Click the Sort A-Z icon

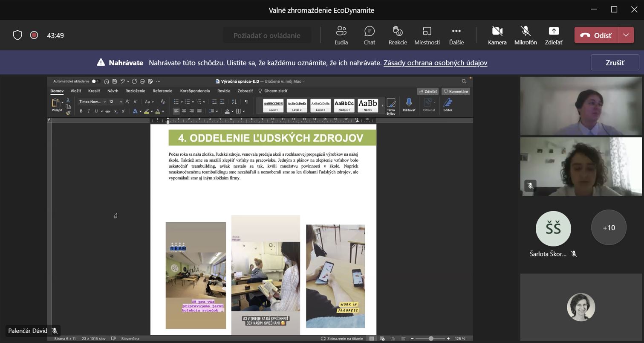click(x=234, y=102)
